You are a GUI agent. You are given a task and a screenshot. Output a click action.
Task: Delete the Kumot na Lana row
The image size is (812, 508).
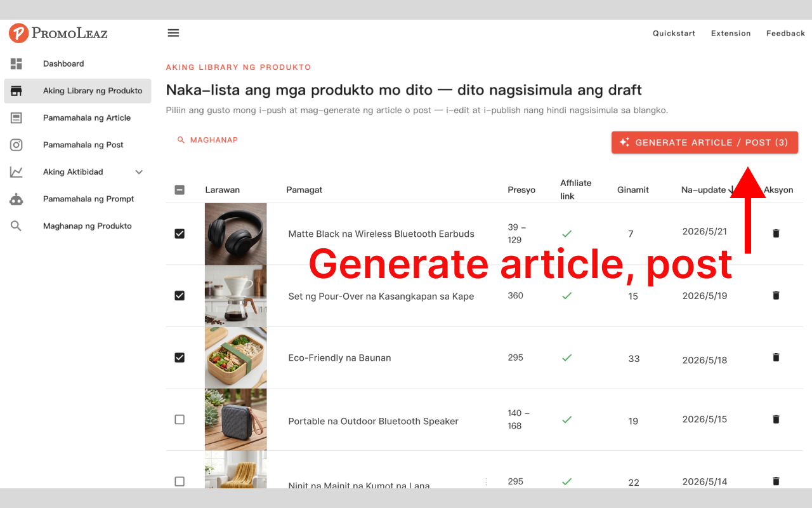pyautogui.click(x=776, y=481)
